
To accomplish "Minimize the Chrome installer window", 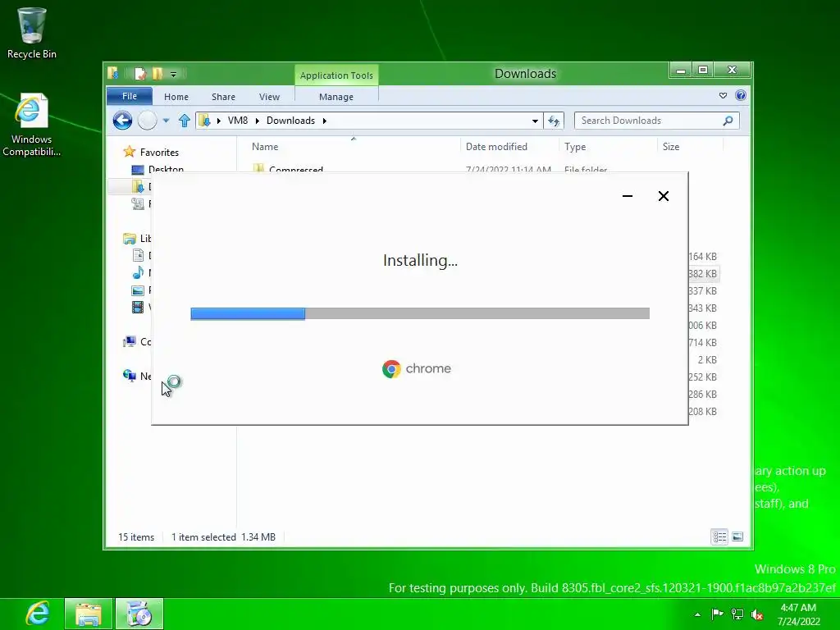I will 628,196.
